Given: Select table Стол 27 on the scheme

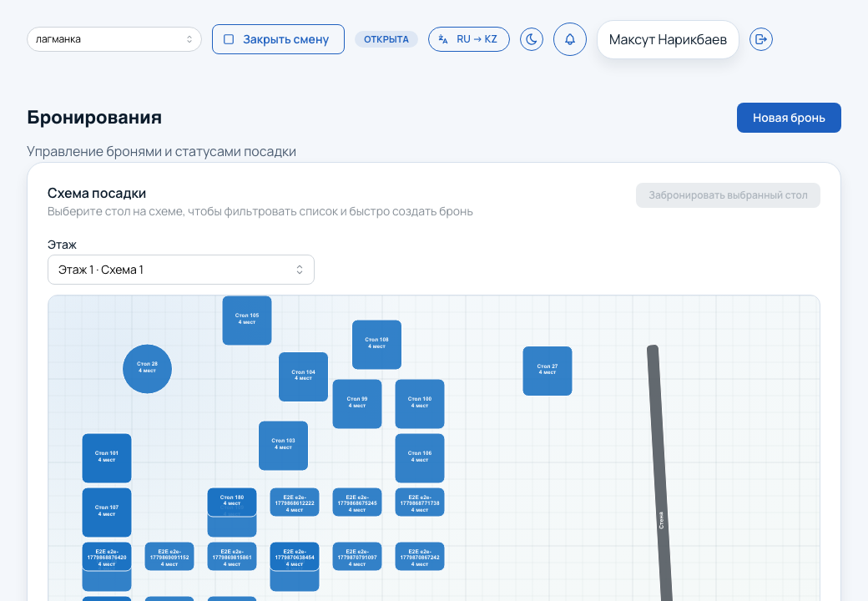Looking at the screenshot, I should pyautogui.click(x=548, y=371).
